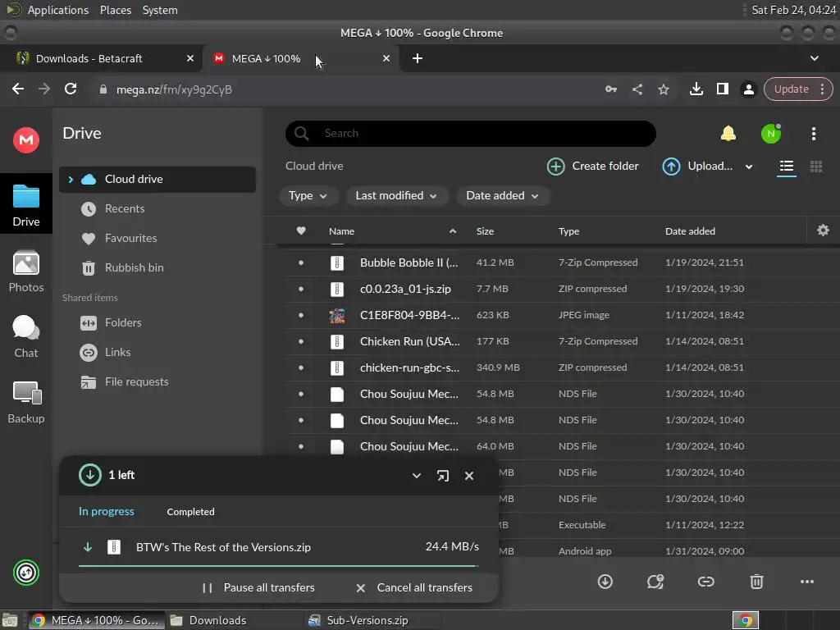Screen dimensions: 840x630
Task: Sort by Name column header
Action: 341,231
